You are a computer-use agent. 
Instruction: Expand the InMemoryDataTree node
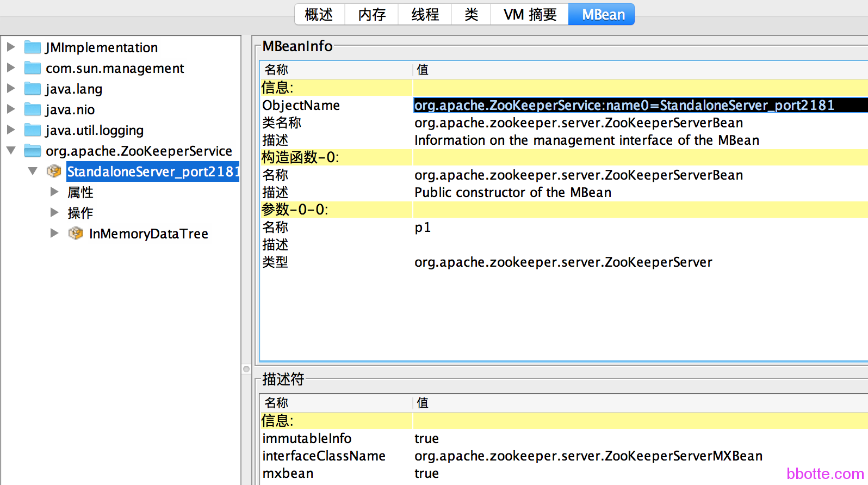click(x=54, y=233)
